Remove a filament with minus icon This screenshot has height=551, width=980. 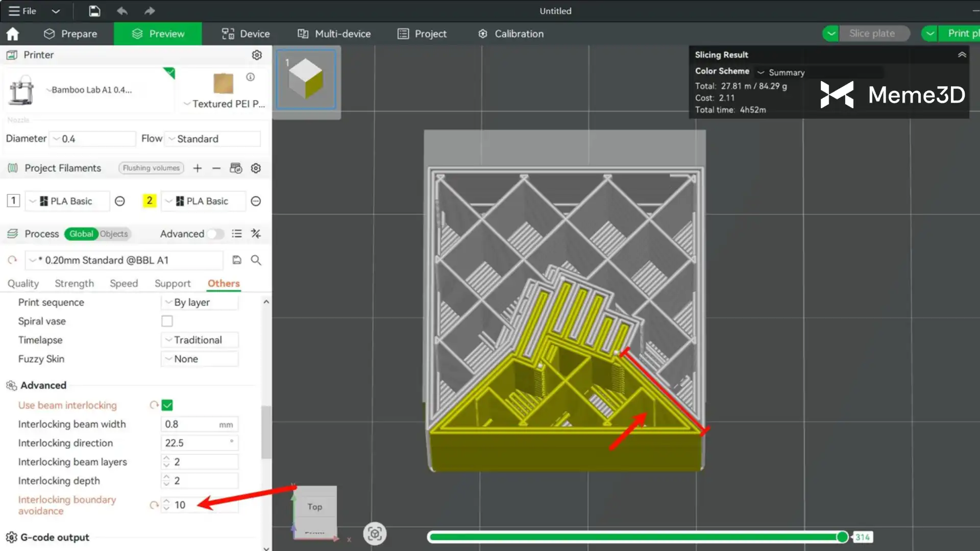pyautogui.click(x=216, y=168)
